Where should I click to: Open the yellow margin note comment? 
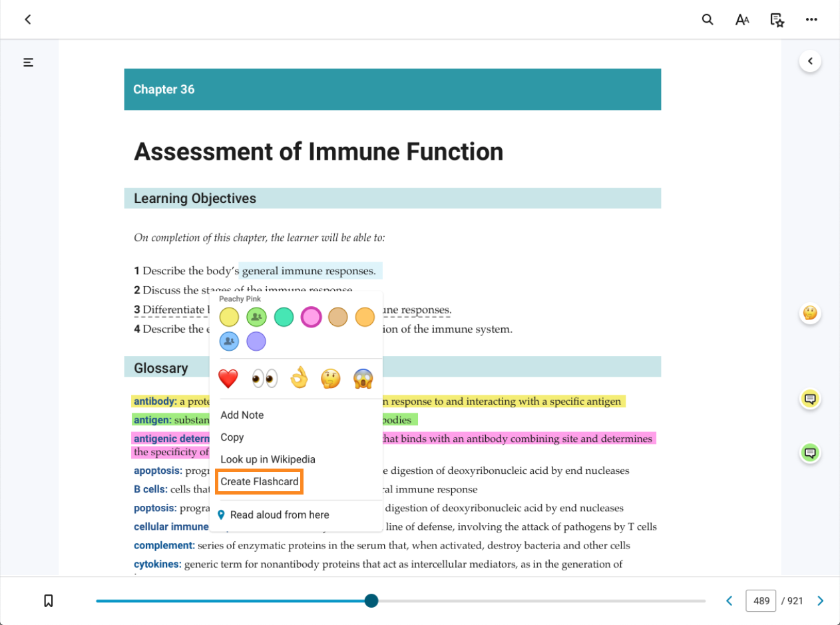[x=810, y=399]
